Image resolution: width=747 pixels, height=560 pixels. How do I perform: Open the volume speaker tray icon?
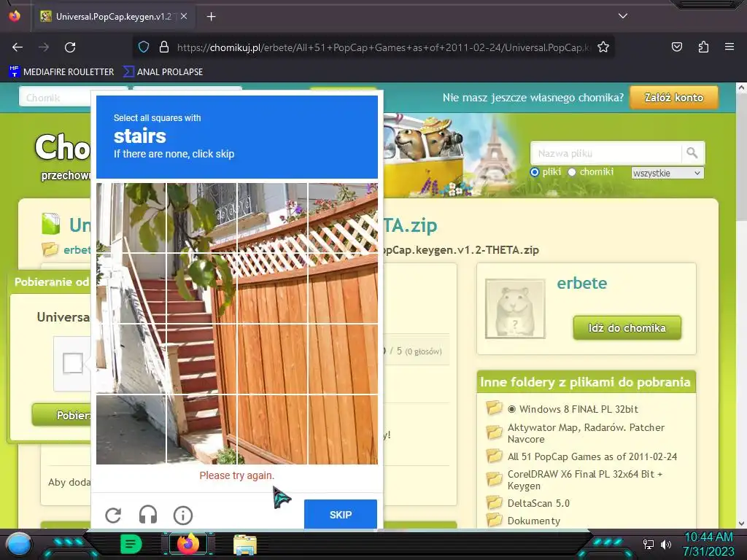(666, 544)
